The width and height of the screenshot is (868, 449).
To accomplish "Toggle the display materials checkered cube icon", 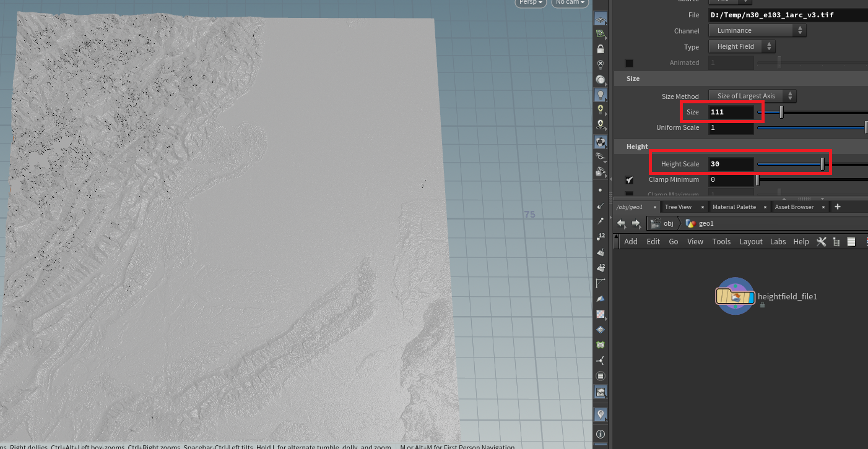I will coord(600,141).
